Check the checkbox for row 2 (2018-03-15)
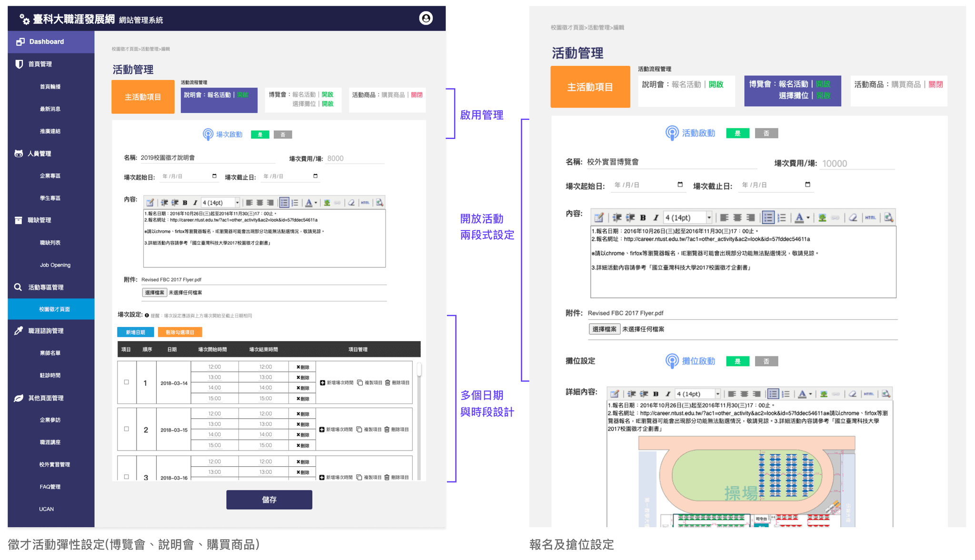This screenshot has height=560, width=975. (x=127, y=429)
